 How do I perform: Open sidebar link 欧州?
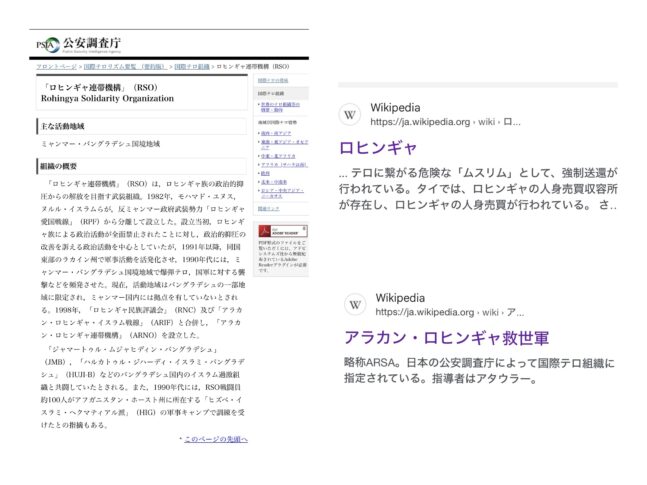click(x=265, y=173)
